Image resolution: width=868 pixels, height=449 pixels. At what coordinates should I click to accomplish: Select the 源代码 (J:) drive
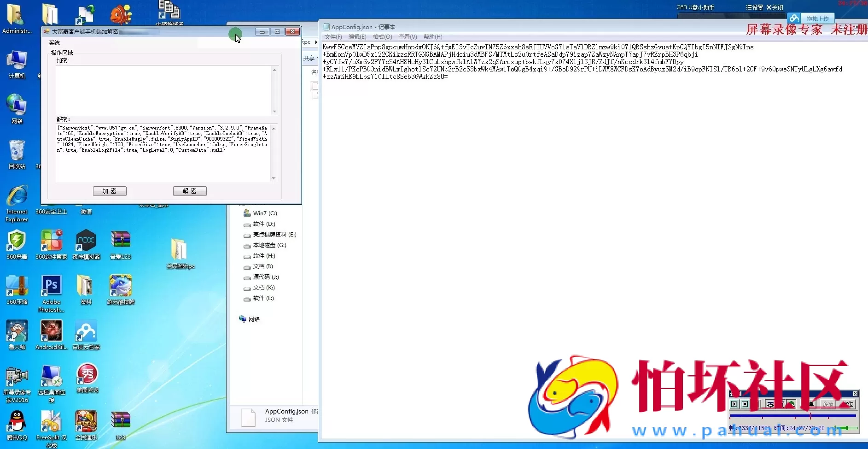click(x=266, y=277)
